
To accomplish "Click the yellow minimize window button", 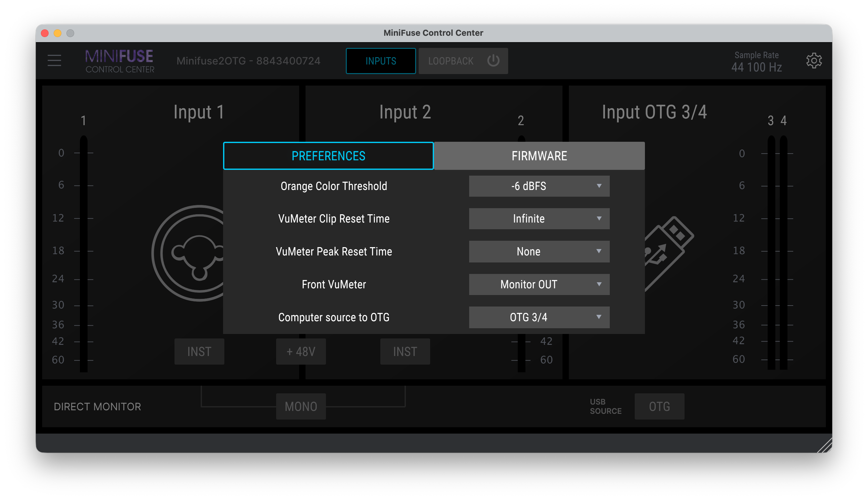I will (x=58, y=33).
